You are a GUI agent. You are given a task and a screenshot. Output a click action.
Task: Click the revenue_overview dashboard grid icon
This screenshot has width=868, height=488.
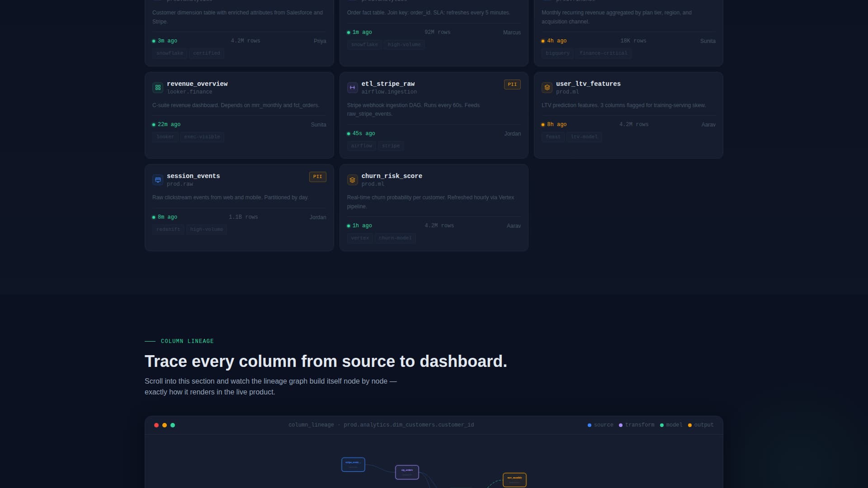[157, 87]
